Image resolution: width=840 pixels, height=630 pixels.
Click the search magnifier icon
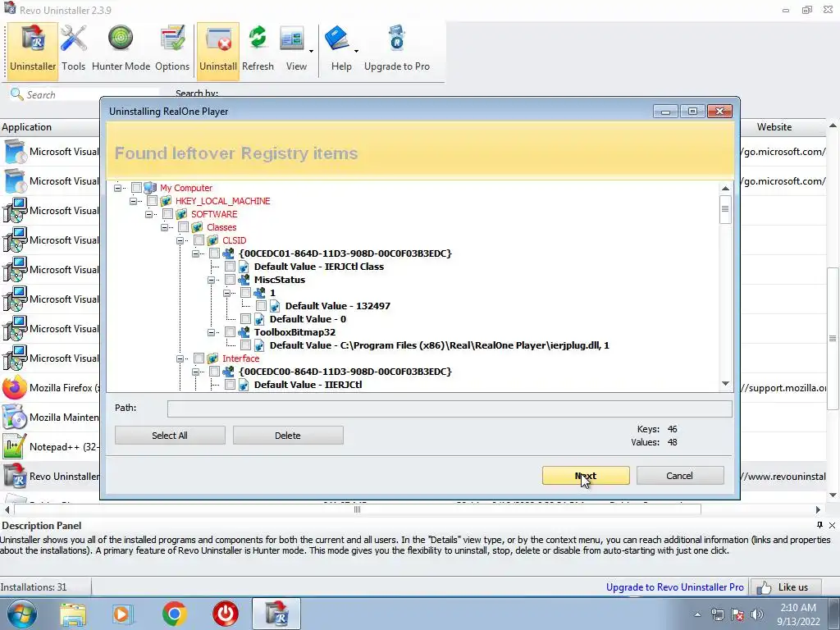(x=16, y=94)
